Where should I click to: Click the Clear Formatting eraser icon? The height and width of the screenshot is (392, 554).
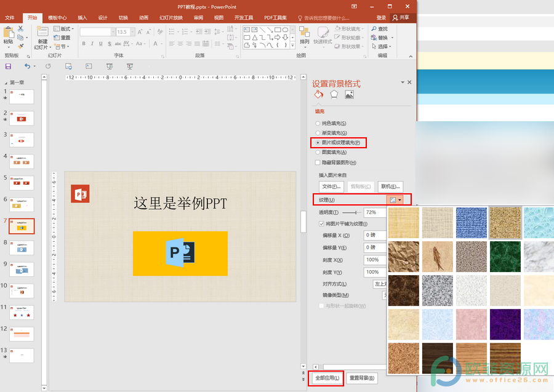tap(160, 32)
